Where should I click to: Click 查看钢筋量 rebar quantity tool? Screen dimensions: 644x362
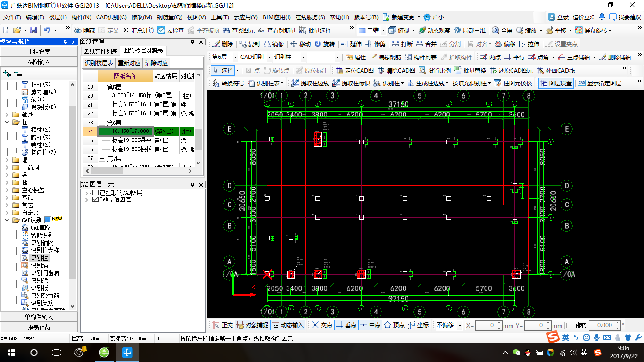coord(277,30)
